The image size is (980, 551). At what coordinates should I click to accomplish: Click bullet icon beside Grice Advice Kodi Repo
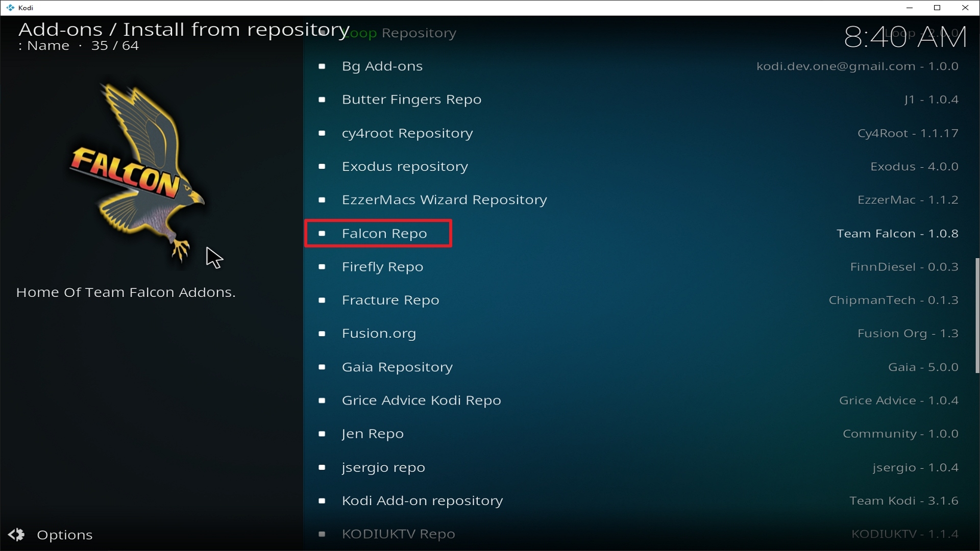point(322,400)
